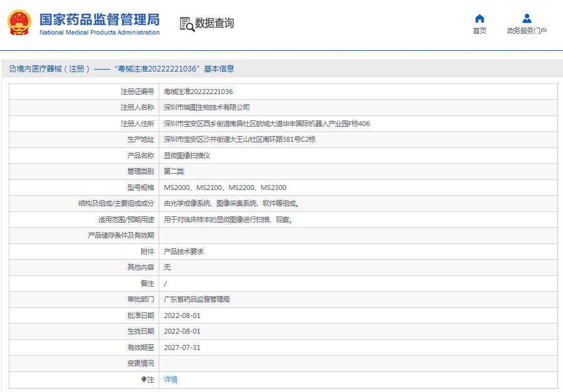Click 国家药品监督管理局 title text
The height and width of the screenshot is (392, 563).
(100, 19)
